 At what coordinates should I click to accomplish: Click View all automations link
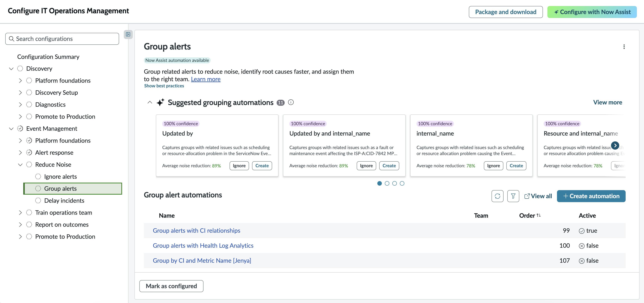538,196
